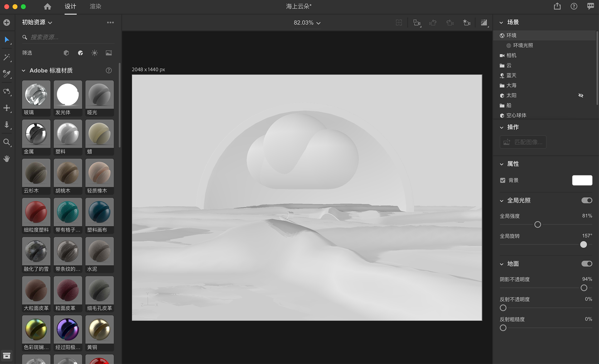
Task: Show the hidden 太阳 object
Action: 581,95
